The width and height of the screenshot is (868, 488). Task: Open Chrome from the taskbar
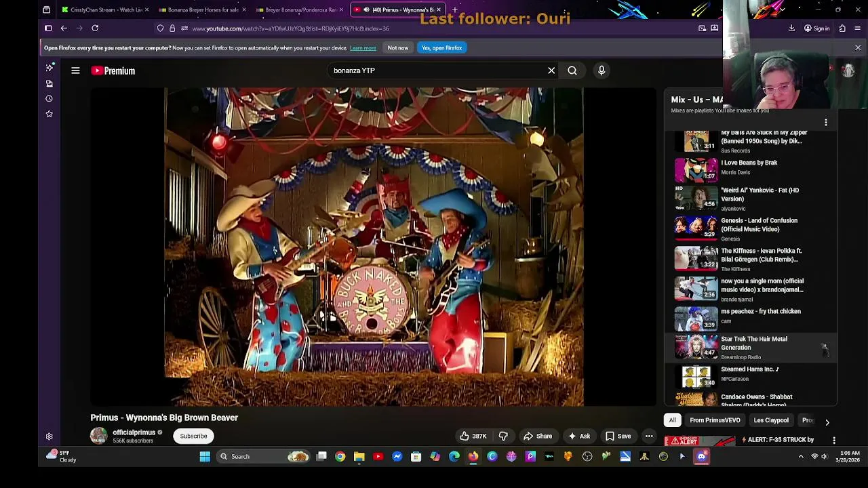(340, 457)
